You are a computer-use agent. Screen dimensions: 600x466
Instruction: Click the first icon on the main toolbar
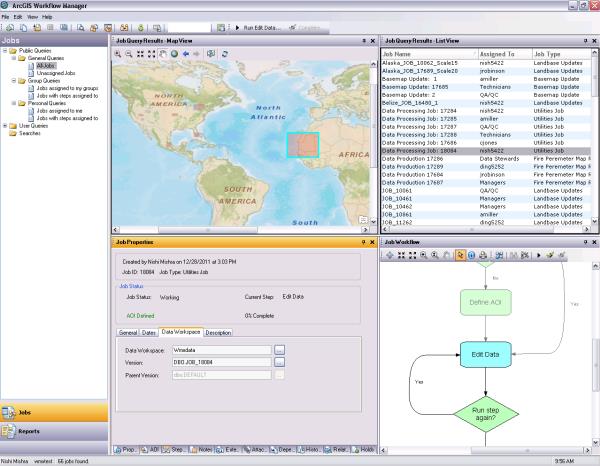point(10,28)
